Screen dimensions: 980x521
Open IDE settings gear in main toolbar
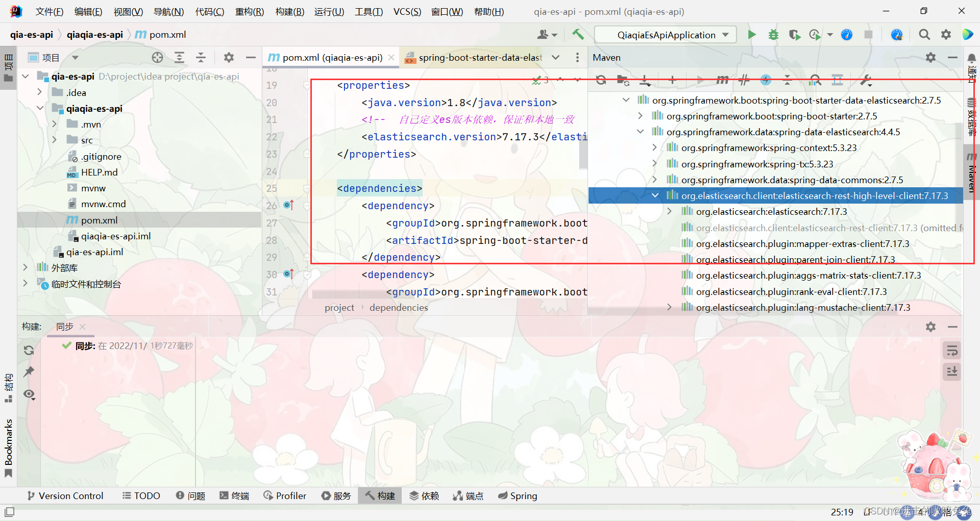coord(946,35)
